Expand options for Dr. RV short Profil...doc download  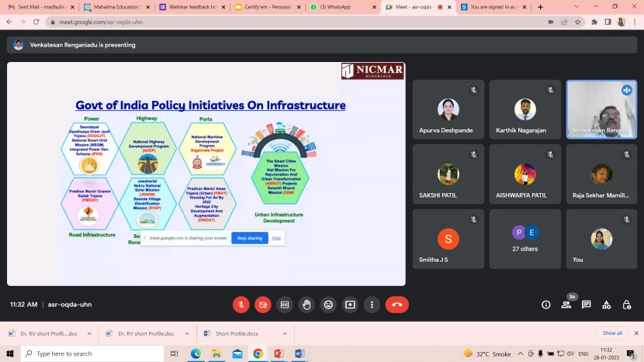(89, 333)
